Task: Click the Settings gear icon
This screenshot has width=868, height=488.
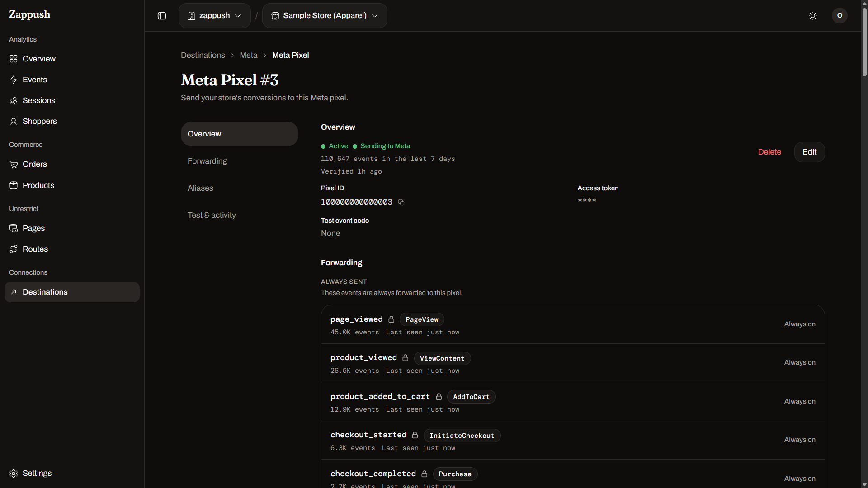Action: [14, 474]
